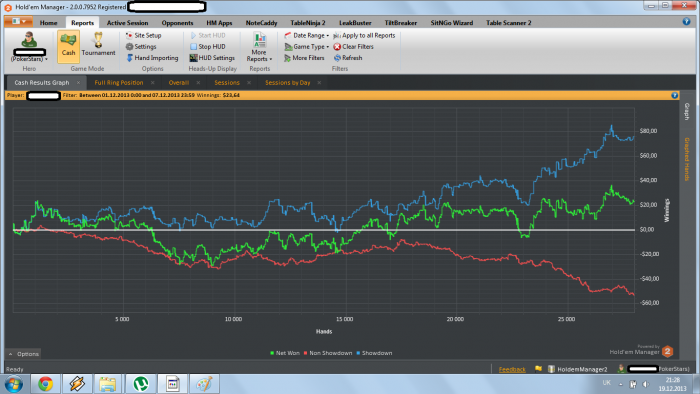Expand the More Reports dropdown
The image size is (700, 394).
(259, 47)
